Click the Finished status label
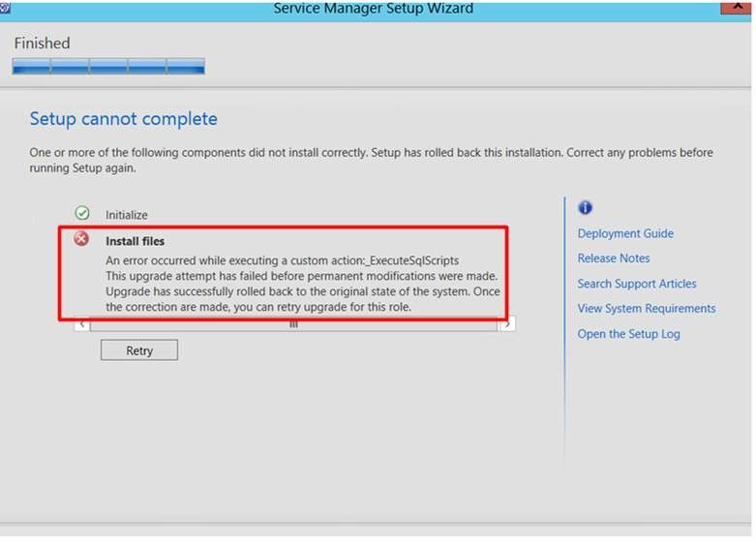This screenshot has height=546, width=756. [42, 43]
